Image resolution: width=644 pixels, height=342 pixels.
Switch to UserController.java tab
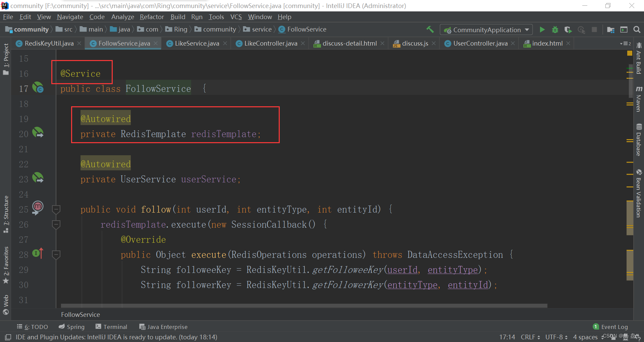[480, 43]
